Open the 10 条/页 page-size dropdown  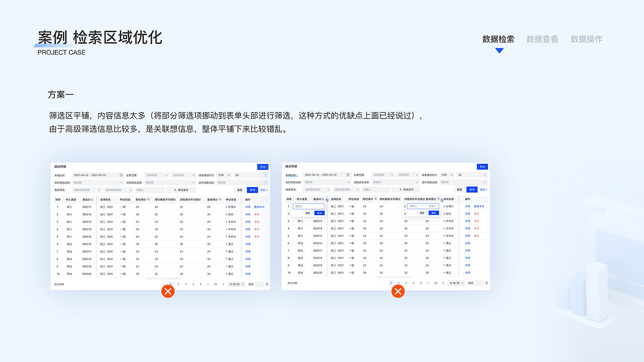click(x=235, y=284)
